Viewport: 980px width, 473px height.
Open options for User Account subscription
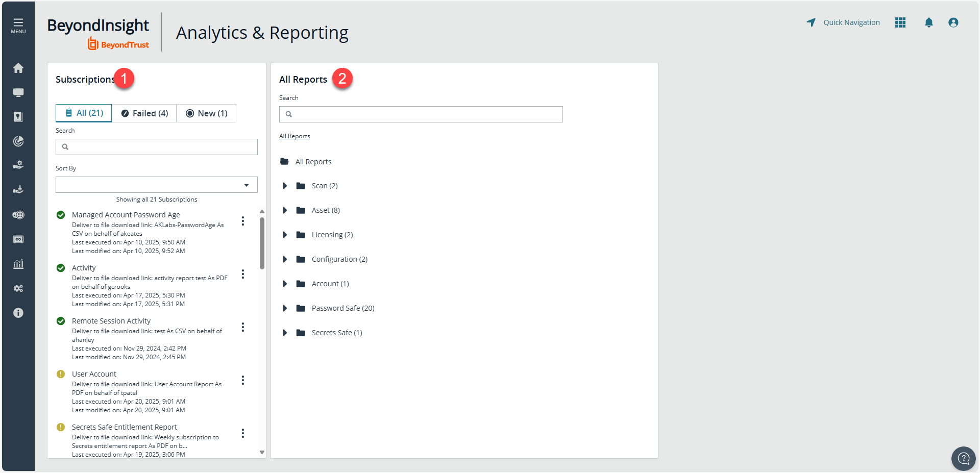pyautogui.click(x=243, y=380)
